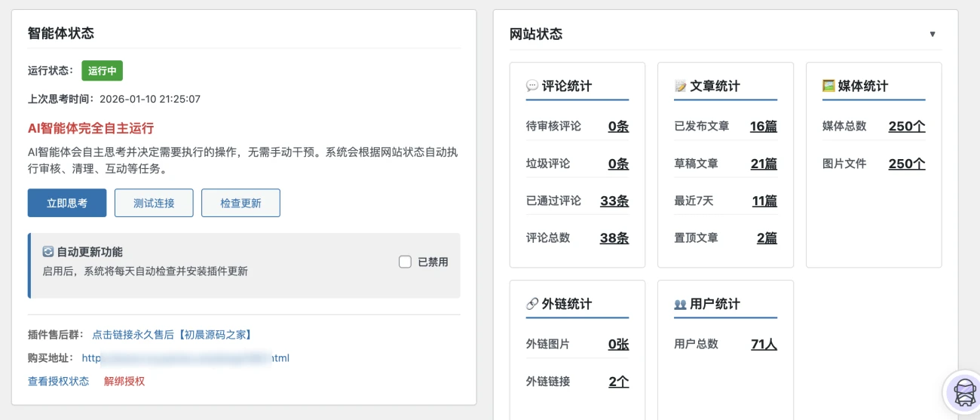Open the 250个 media total count
980x420 pixels.
click(906, 126)
